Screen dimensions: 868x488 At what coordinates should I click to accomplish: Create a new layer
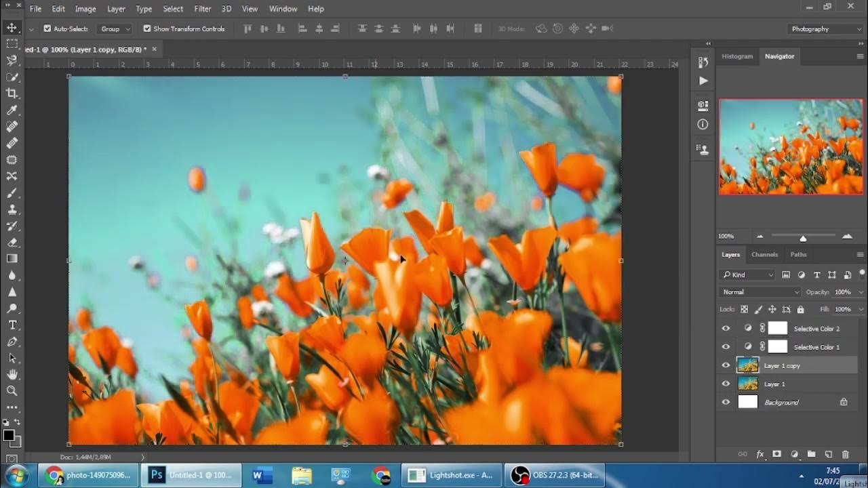pos(828,454)
